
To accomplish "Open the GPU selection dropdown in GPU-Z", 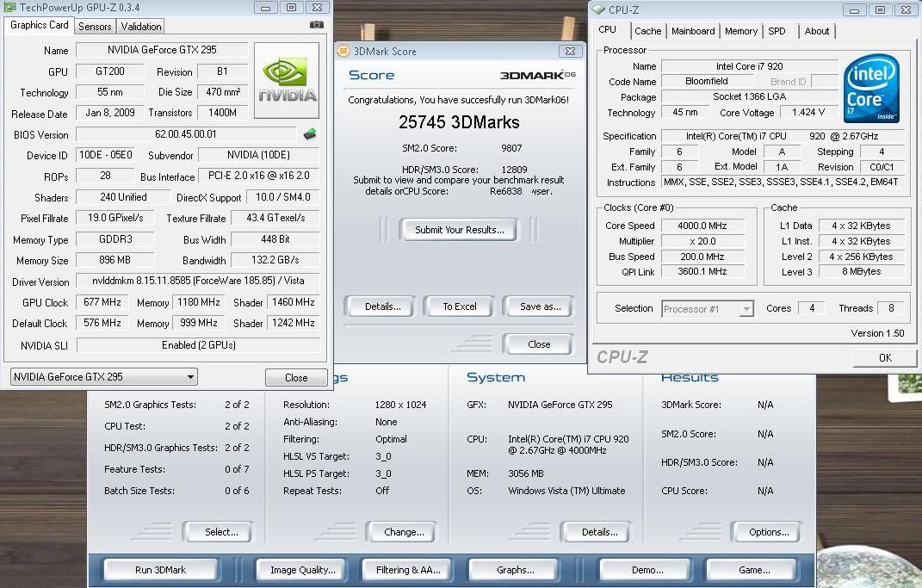I will tap(104, 377).
